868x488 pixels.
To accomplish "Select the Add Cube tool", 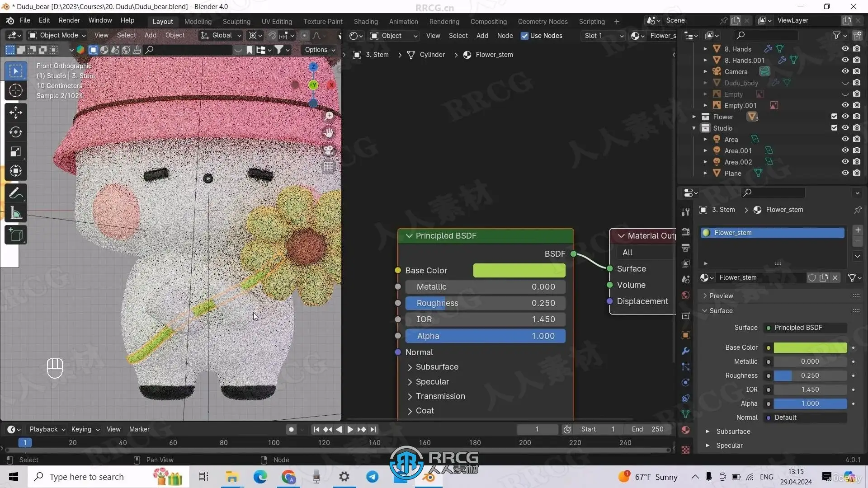I will pos(16,235).
